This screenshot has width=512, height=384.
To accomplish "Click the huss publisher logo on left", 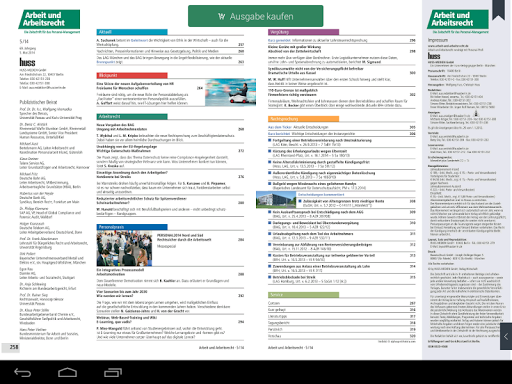I will (27, 62).
